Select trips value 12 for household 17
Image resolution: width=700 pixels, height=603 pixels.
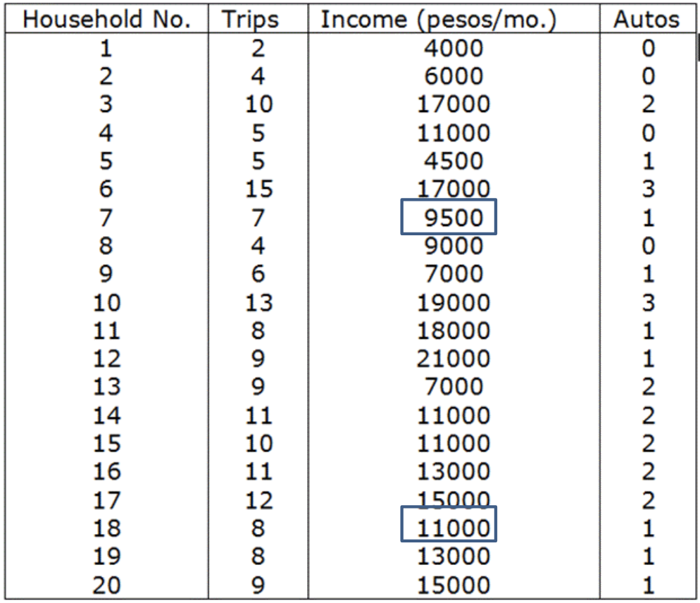pos(258,500)
